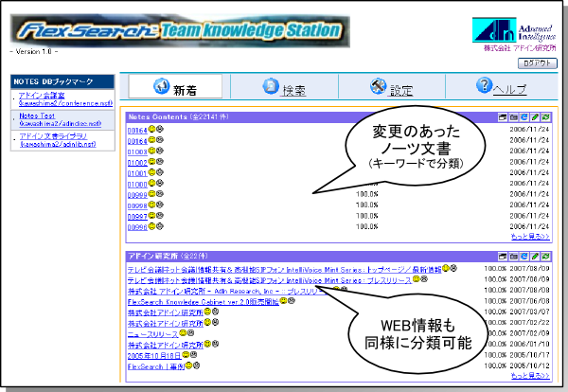
Task: Open the 2005年10月18日 link
Action: tap(154, 356)
